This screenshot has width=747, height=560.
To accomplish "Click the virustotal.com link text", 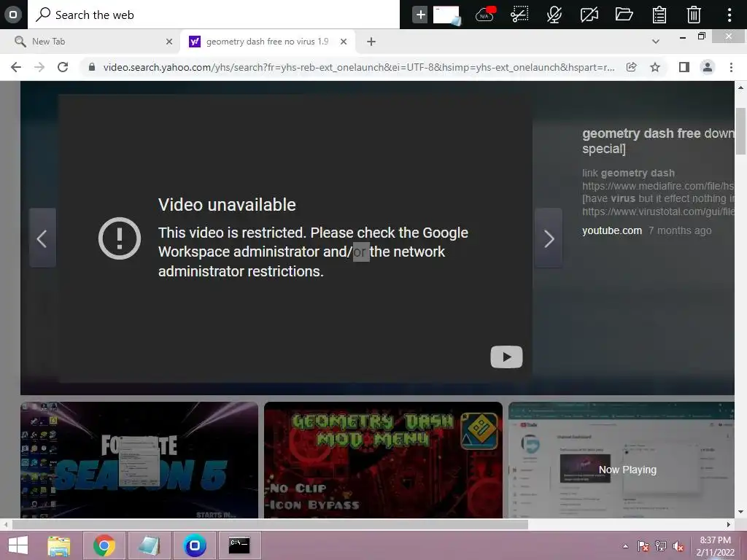I will coord(658,211).
